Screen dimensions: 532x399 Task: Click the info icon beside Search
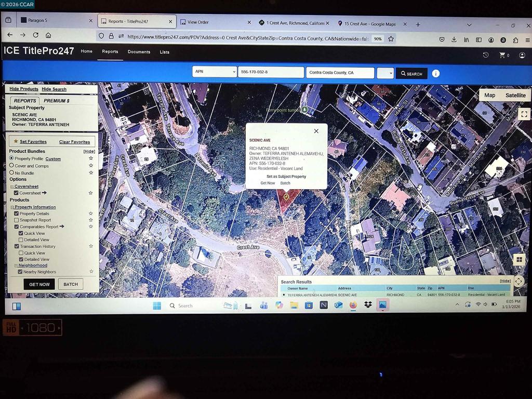pyautogui.click(x=436, y=73)
